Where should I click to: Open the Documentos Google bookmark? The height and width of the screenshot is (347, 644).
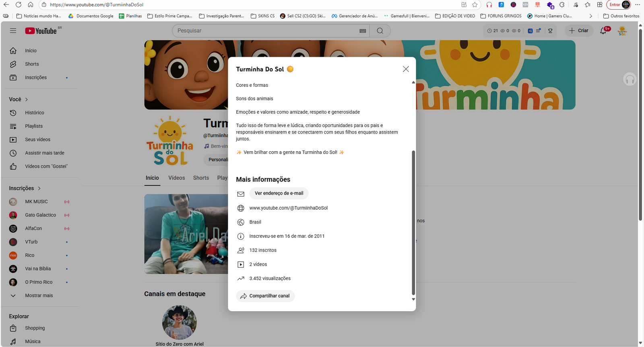91,16
